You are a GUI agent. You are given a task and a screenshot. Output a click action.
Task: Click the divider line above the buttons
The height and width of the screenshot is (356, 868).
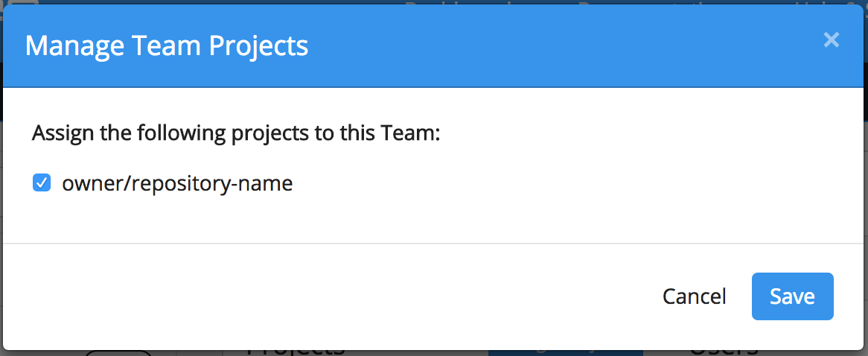coord(433,243)
